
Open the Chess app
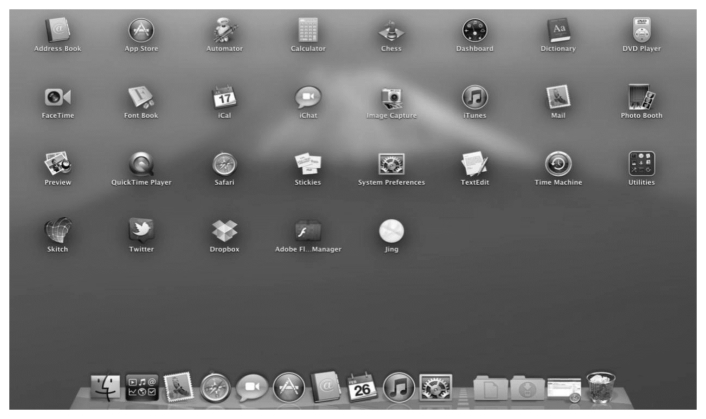pyautogui.click(x=391, y=31)
